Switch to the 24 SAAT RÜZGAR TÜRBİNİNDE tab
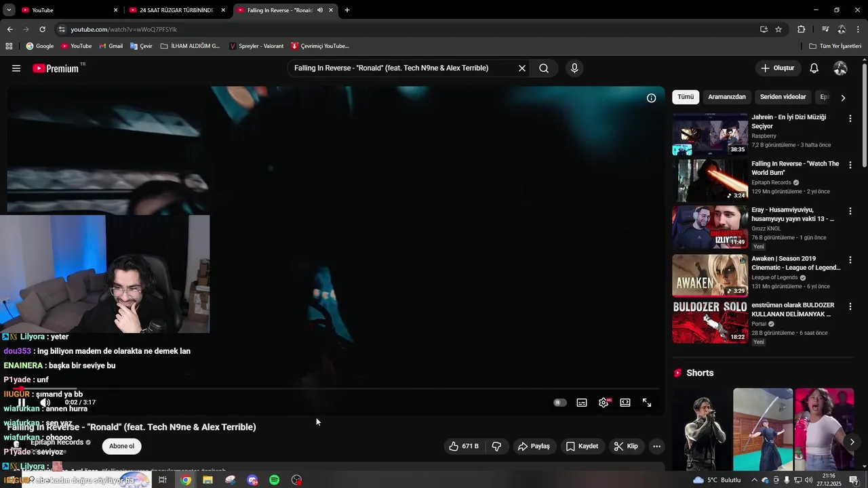 [x=176, y=10]
